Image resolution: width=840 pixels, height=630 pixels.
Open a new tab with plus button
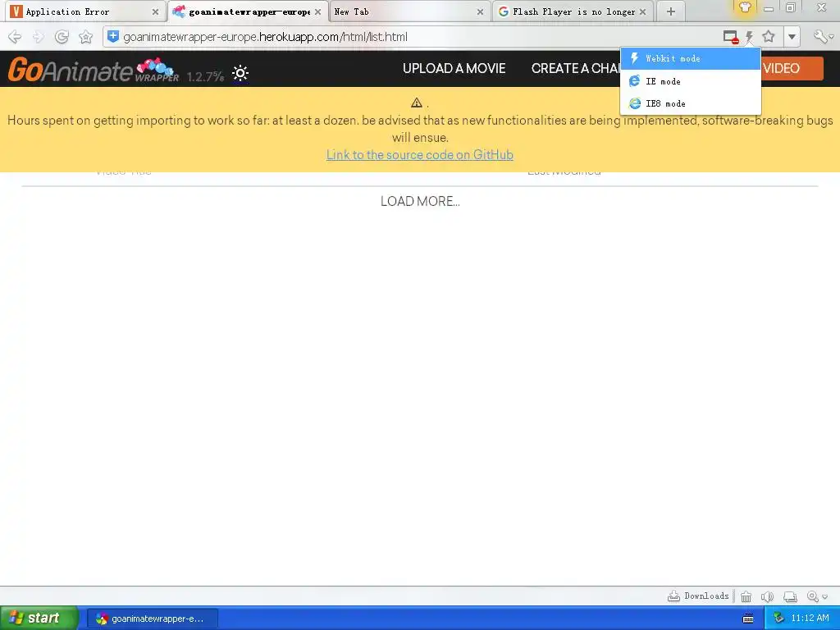671,11
